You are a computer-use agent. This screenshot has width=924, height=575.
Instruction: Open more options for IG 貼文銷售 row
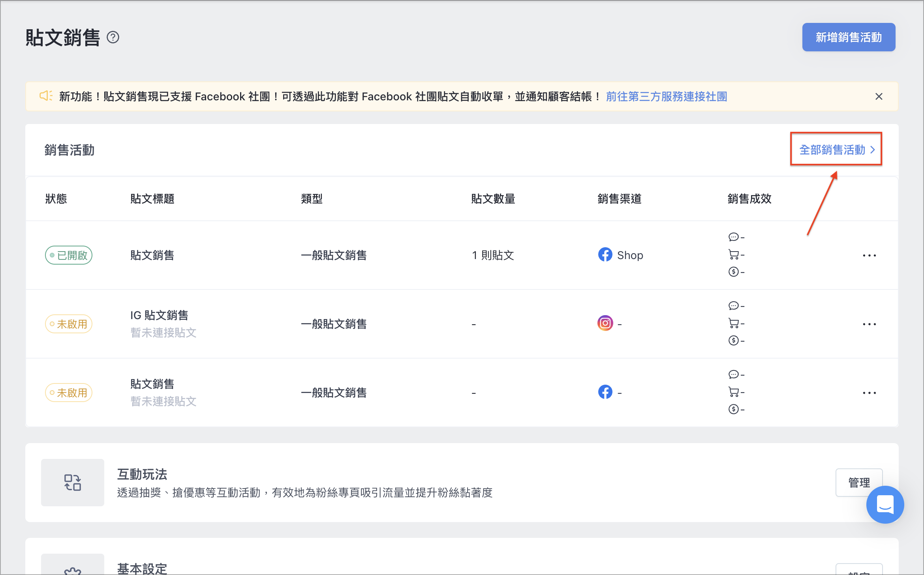pos(870,324)
